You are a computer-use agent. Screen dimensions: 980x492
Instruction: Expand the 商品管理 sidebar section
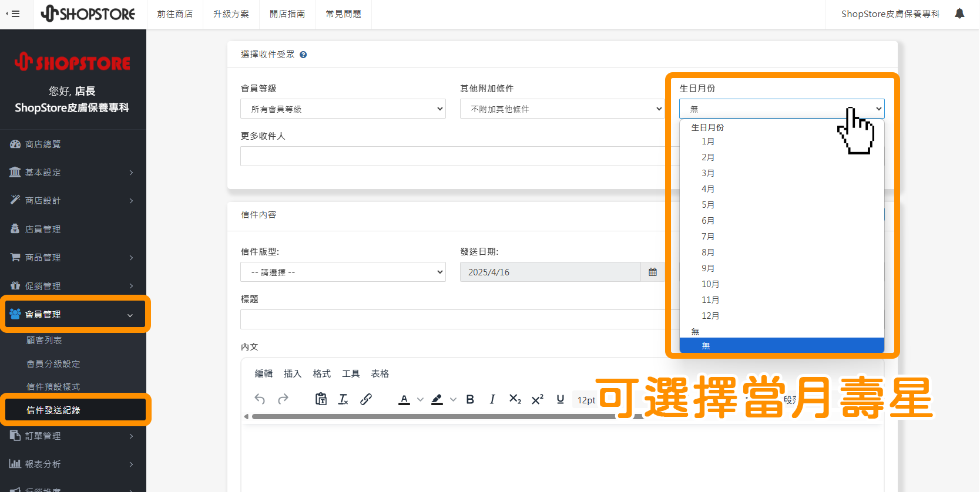click(x=73, y=257)
